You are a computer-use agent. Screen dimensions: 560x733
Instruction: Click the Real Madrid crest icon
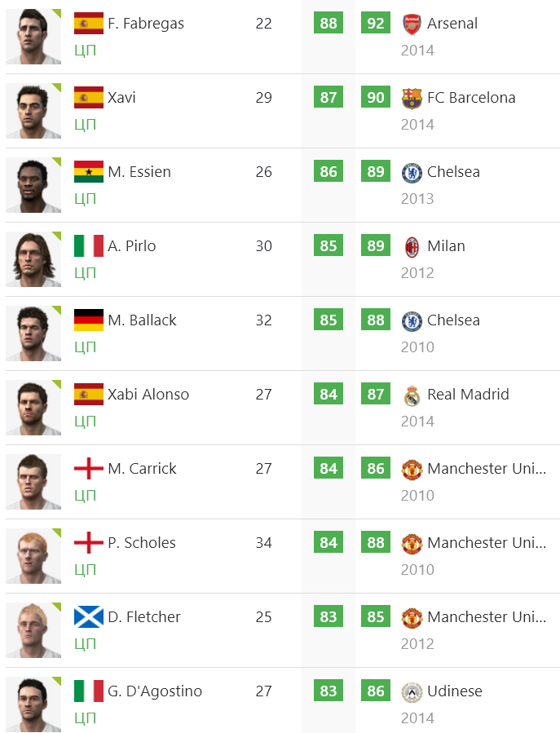pos(412,395)
